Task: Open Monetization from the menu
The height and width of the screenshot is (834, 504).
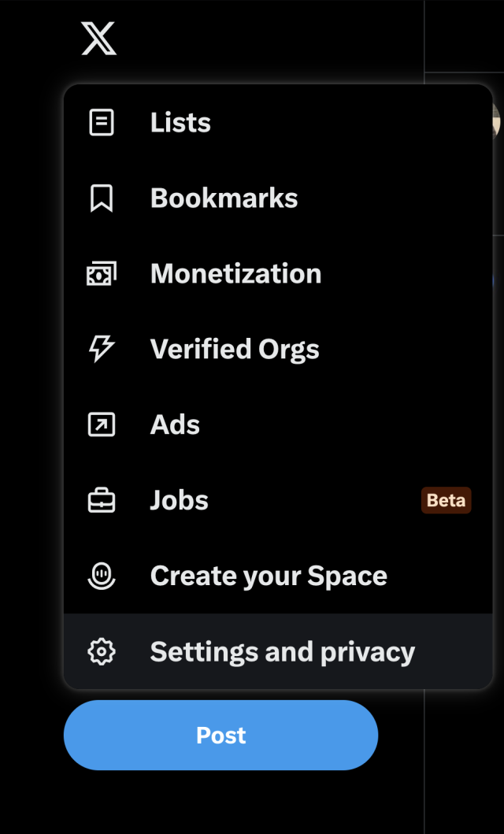Action: point(235,273)
